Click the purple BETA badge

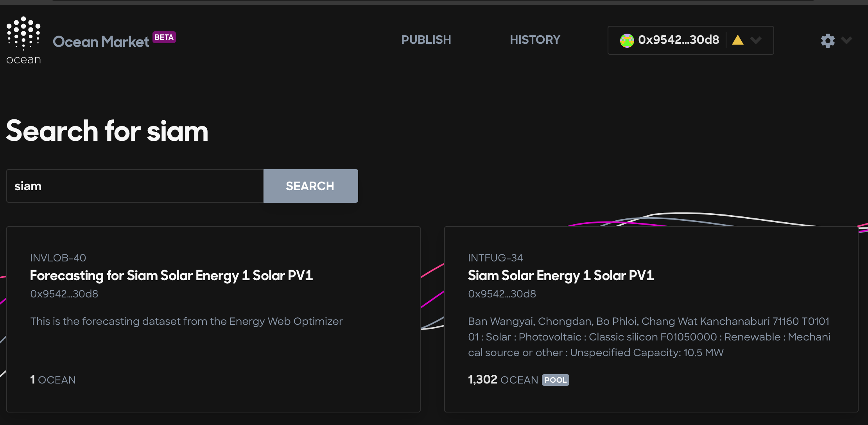(164, 37)
